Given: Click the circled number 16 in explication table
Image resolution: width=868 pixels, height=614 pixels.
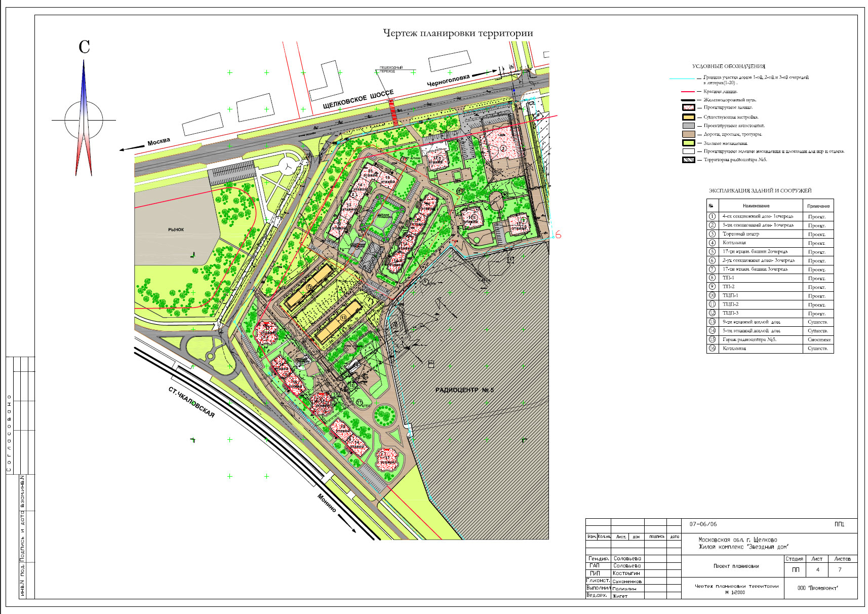Looking at the screenshot, I should pos(712,349).
